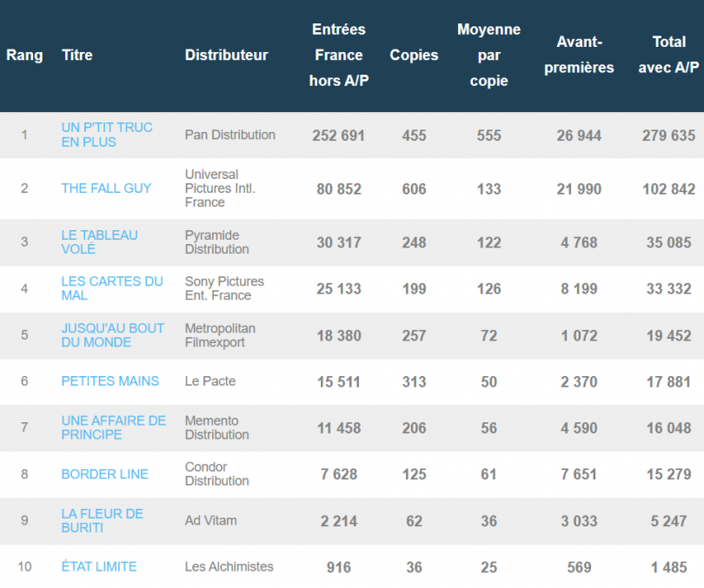Open the PETITES MAINS film link
This screenshot has height=588, width=704.
[x=110, y=381]
